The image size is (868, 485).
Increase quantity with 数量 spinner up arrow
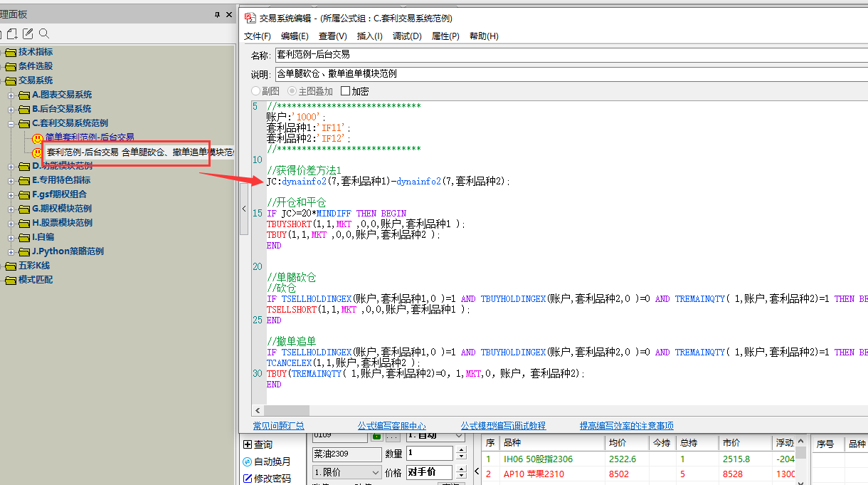461,450
